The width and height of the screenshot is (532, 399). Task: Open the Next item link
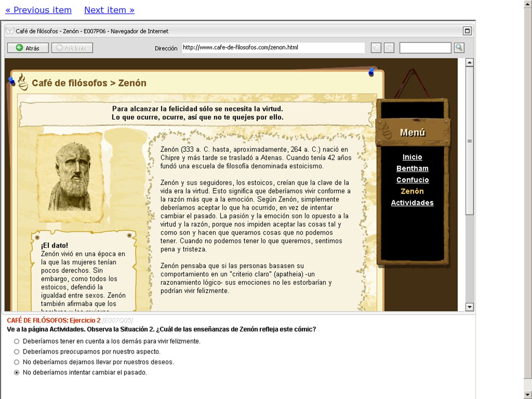point(109,10)
